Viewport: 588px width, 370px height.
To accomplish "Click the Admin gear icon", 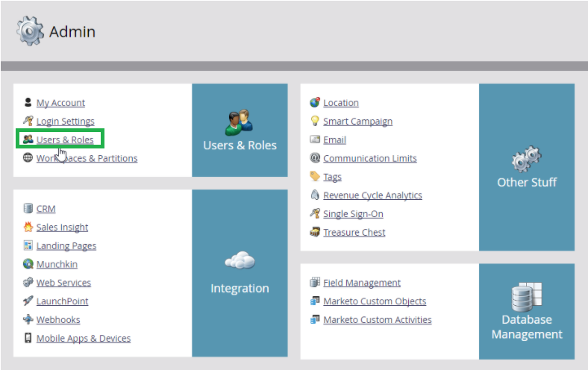I will [x=30, y=31].
